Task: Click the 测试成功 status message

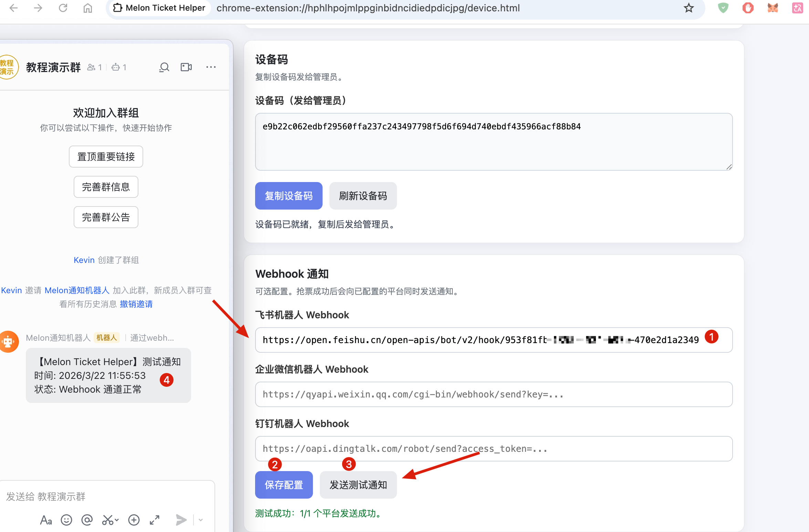Action: pos(319,513)
